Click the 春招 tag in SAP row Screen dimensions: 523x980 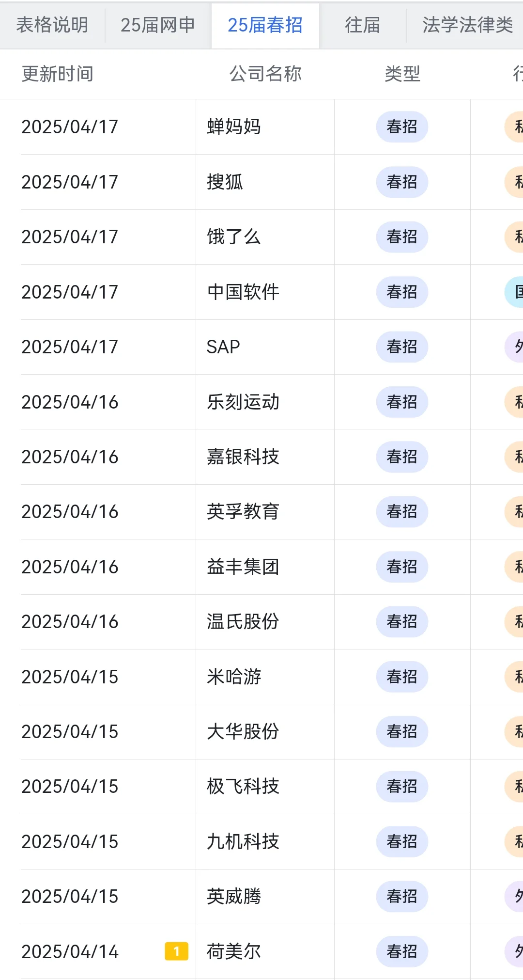[402, 347]
